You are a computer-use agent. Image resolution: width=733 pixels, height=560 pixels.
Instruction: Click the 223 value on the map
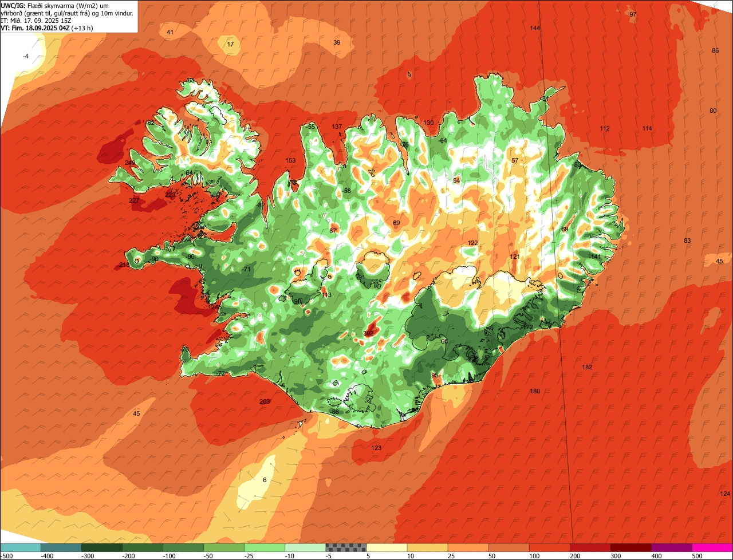tap(170, 195)
